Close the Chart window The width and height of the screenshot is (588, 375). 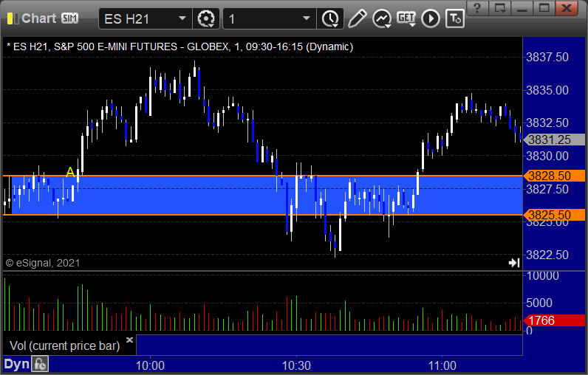pos(567,8)
